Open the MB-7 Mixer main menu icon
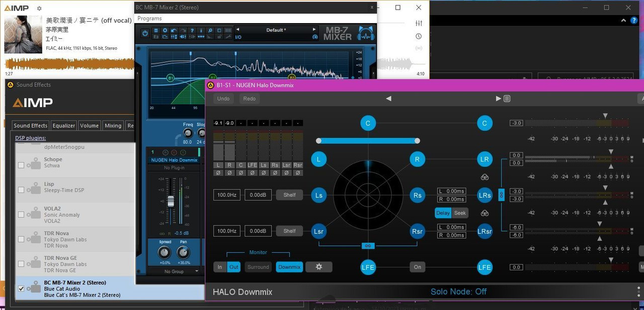The image size is (644, 310). click(156, 31)
